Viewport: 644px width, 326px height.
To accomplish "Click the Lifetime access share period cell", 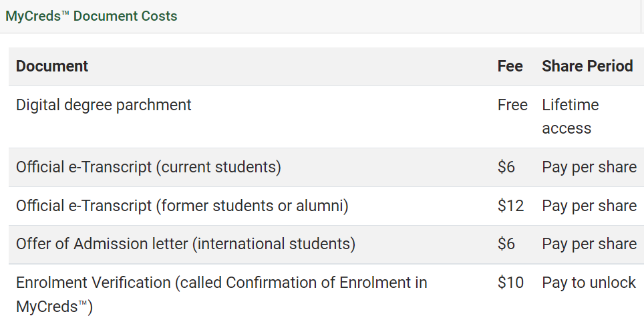I will (571, 117).
